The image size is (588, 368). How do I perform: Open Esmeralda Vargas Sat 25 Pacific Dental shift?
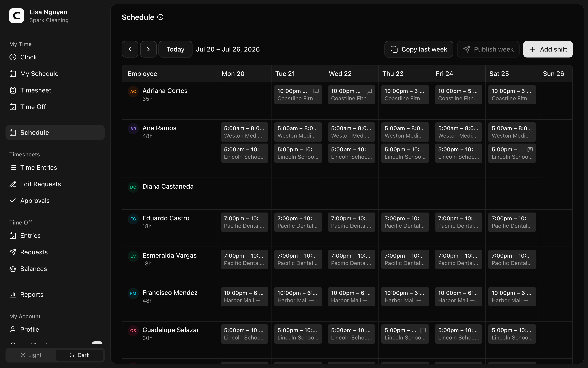coord(512,259)
